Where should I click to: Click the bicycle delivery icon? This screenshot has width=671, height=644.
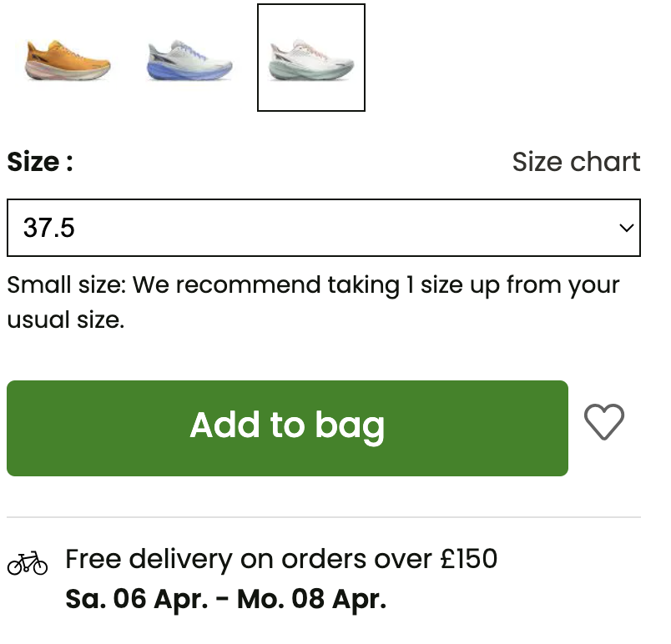pyautogui.click(x=28, y=563)
